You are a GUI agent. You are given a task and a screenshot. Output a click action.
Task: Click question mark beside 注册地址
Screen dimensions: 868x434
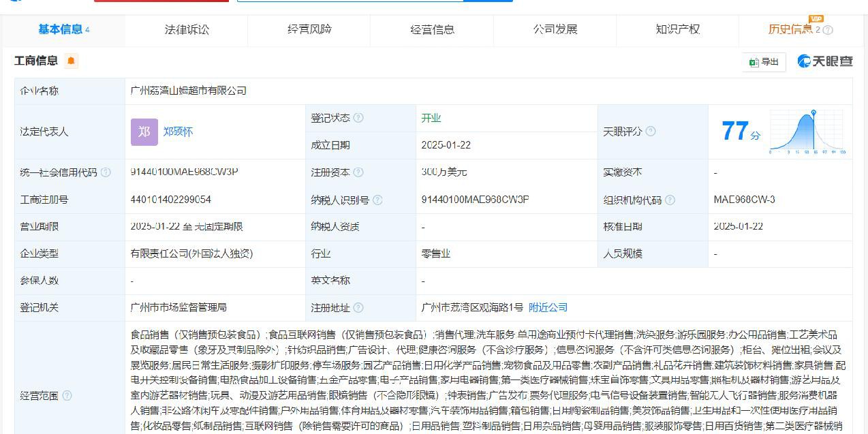(x=358, y=307)
